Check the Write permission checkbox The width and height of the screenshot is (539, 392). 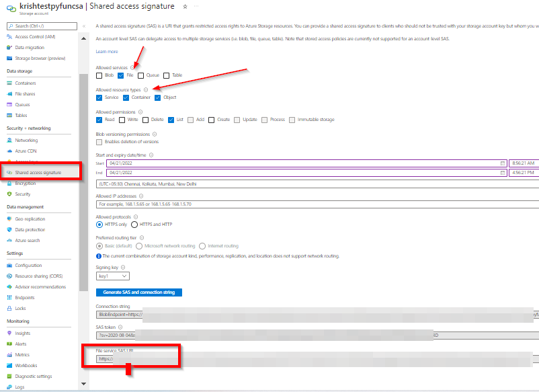pyautogui.click(x=122, y=120)
